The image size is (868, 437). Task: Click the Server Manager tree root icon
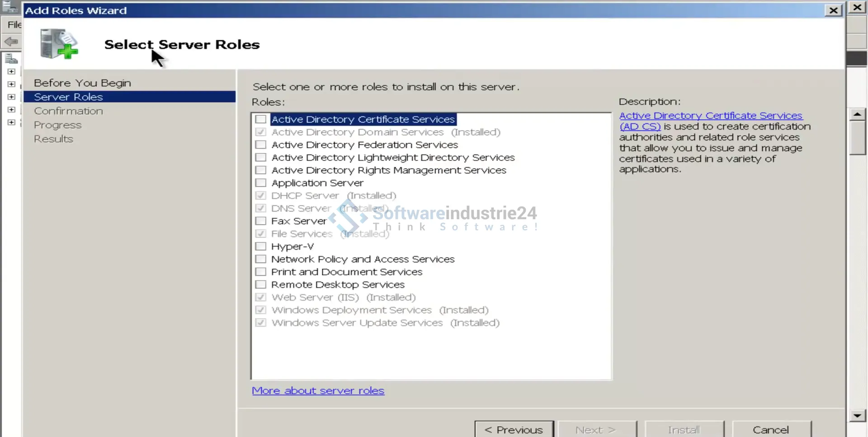[x=11, y=58]
